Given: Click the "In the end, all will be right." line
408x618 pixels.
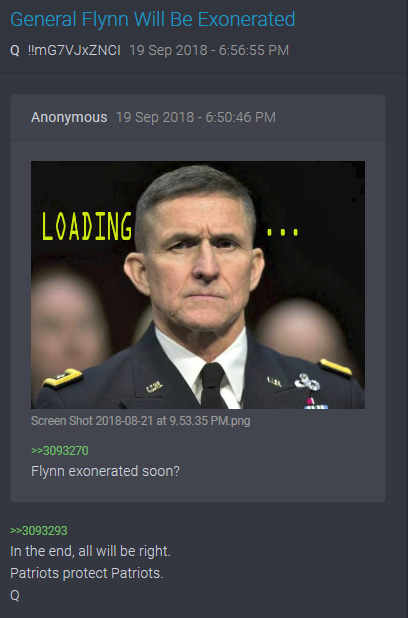Looking at the screenshot, I should [x=90, y=551].
